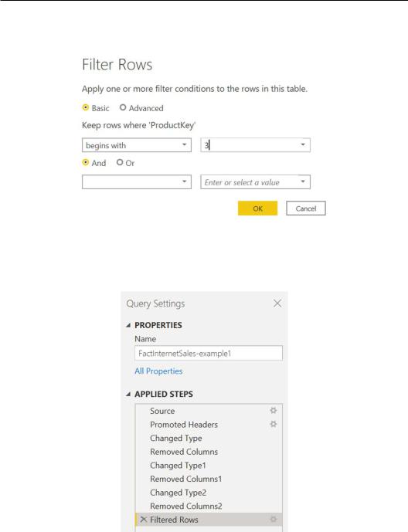Close the Query Settings pane
The height and width of the screenshot is (532, 408).
tap(277, 303)
